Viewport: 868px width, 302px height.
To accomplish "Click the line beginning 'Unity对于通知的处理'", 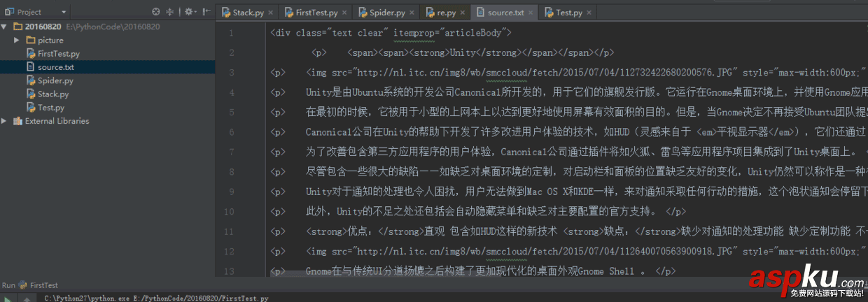I will pyautogui.click(x=568, y=192).
